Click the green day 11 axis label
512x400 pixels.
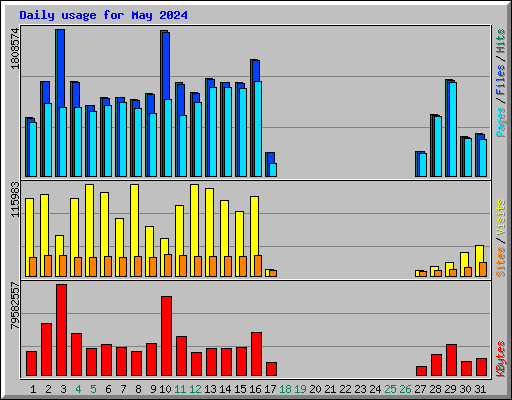(x=180, y=389)
